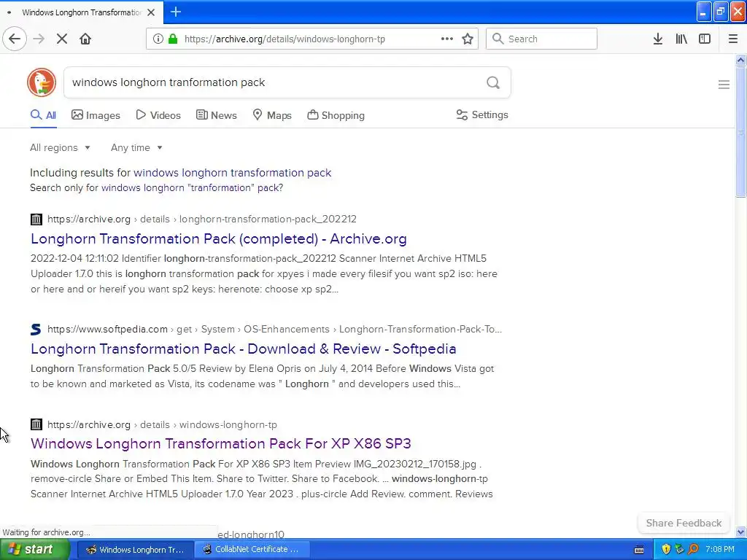Open DuckDuckGo side menu
747x560 pixels.
(x=724, y=85)
